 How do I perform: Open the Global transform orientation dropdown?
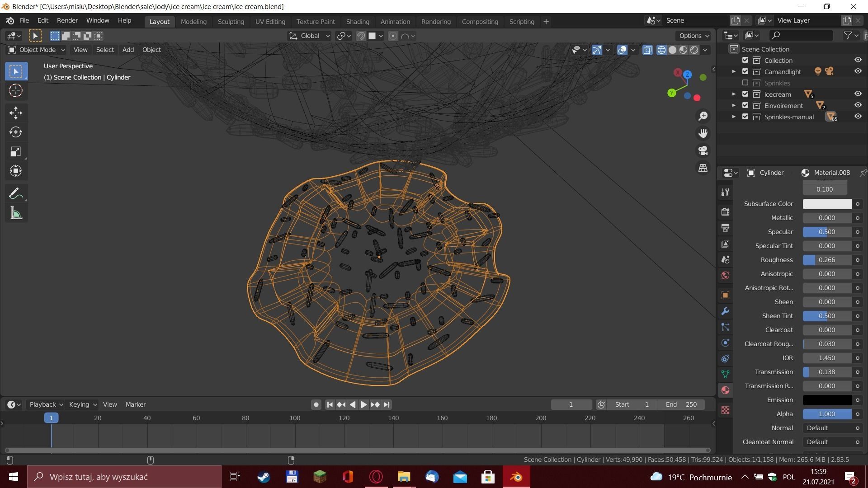coord(310,36)
